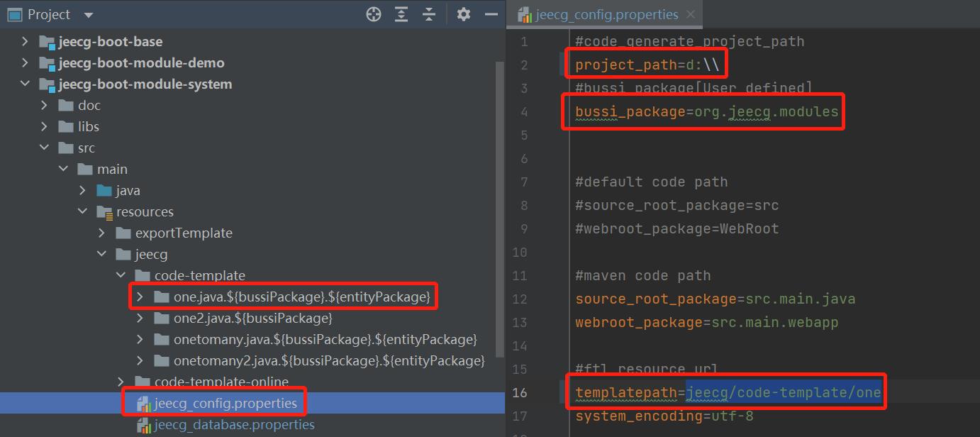
Task: Click the #code_generate_project_path comment
Action: click(x=690, y=42)
